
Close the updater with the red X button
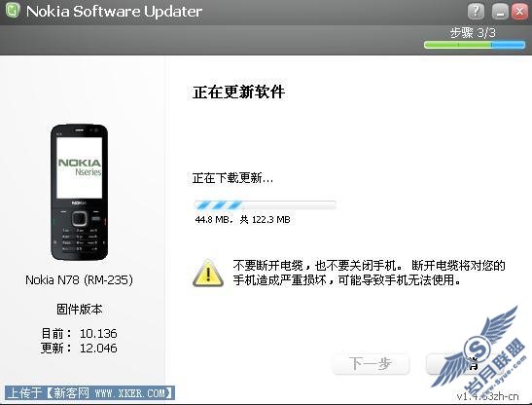pyautogui.click(x=519, y=12)
